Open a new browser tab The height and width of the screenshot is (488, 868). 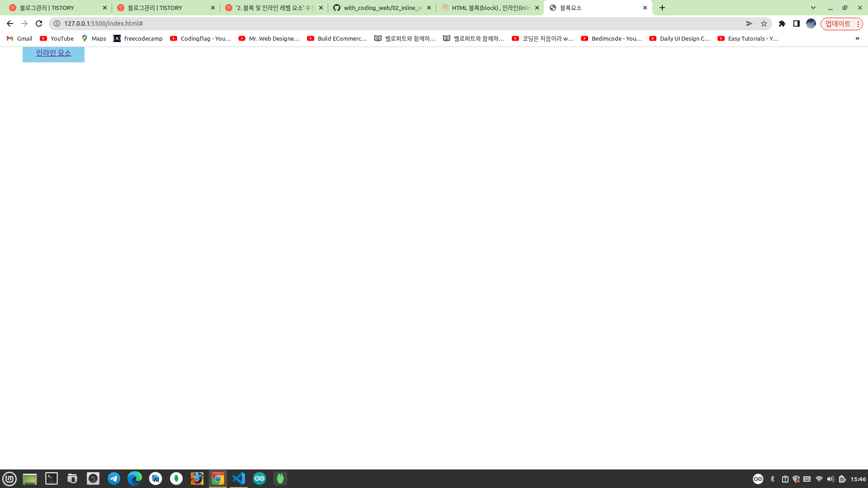pos(662,8)
